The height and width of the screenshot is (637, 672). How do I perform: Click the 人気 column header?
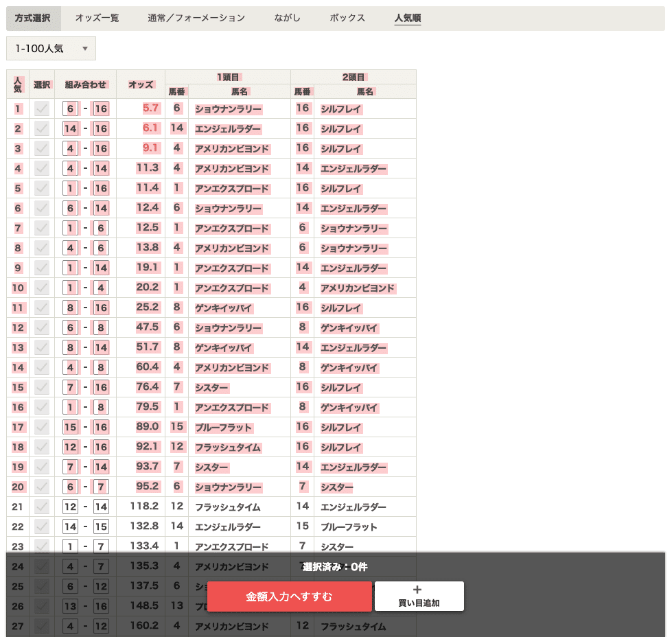point(18,84)
